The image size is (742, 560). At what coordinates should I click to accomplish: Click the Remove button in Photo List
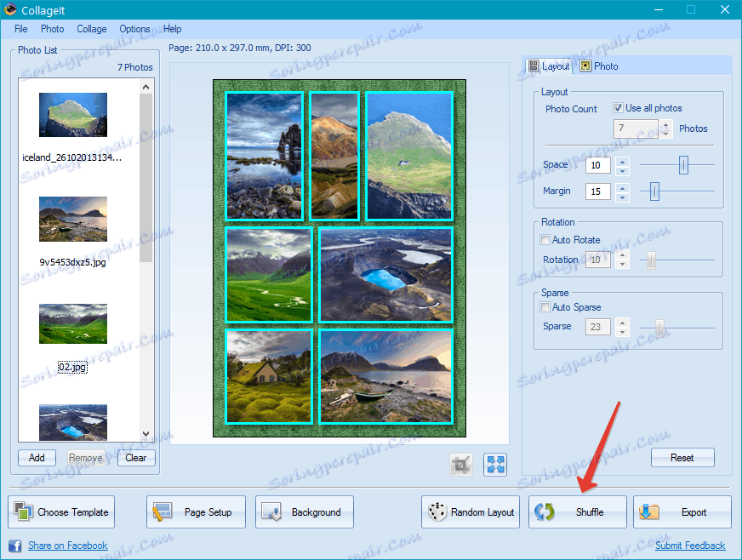(86, 458)
